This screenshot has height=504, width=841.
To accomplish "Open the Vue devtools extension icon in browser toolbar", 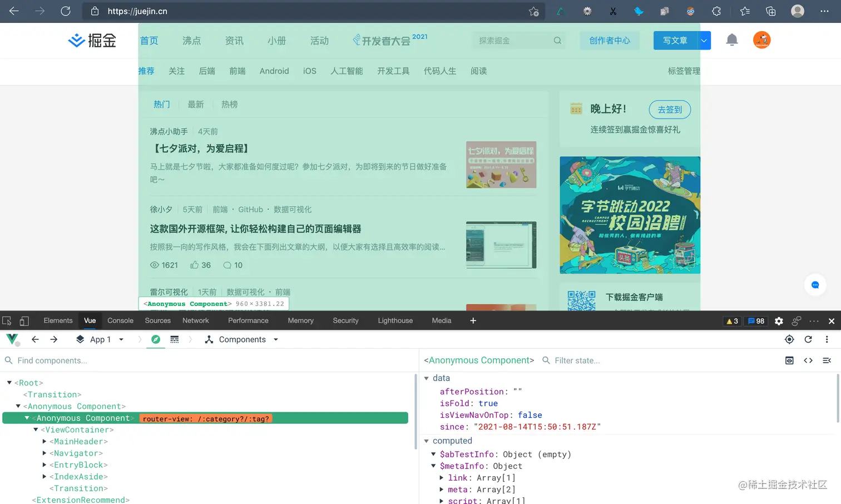I will [x=561, y=11].
